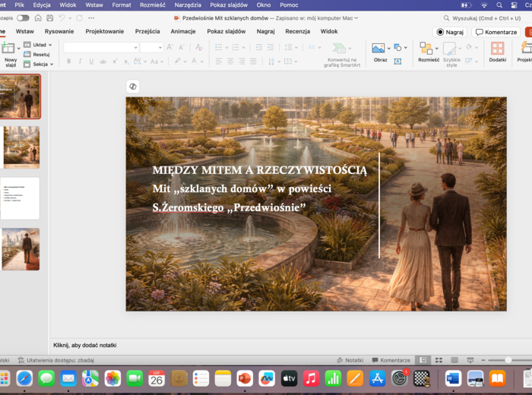
Task: Click the save icon in title bar
Action: (49, 17)
